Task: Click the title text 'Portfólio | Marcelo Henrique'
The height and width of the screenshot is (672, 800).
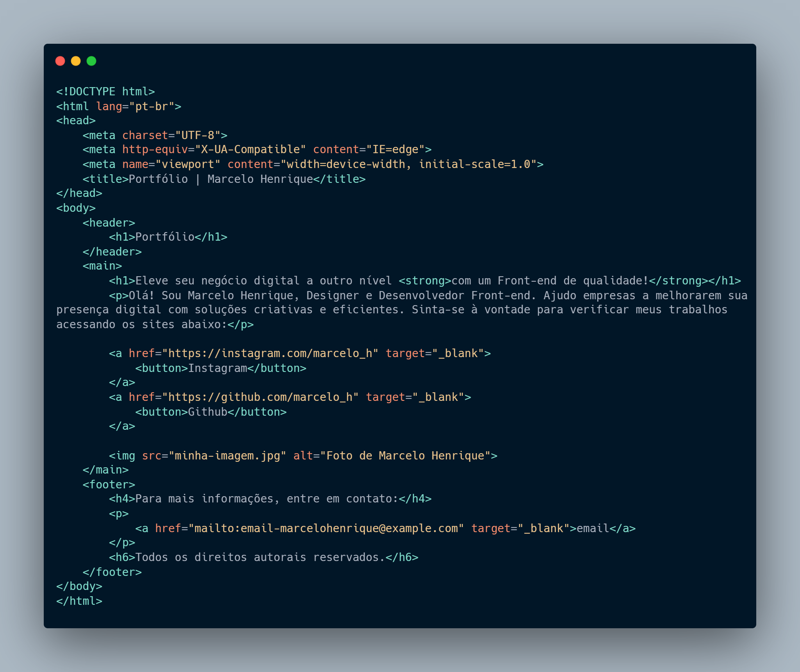Action: click(221, 179)
